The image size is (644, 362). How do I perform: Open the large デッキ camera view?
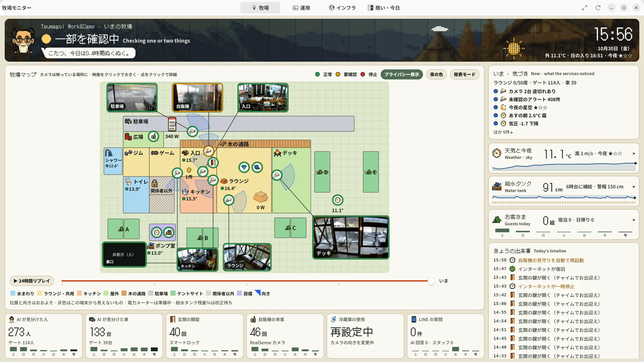tap(351, 237)
